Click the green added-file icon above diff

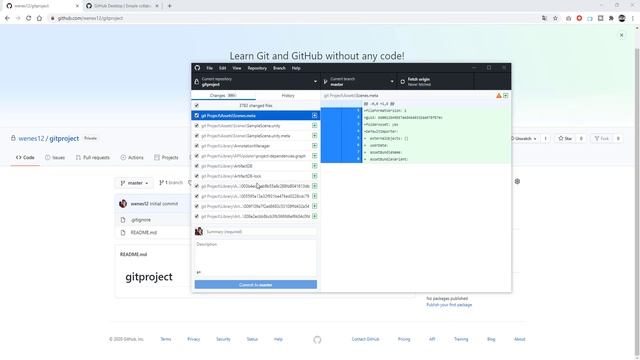click(x=506, y=96)
